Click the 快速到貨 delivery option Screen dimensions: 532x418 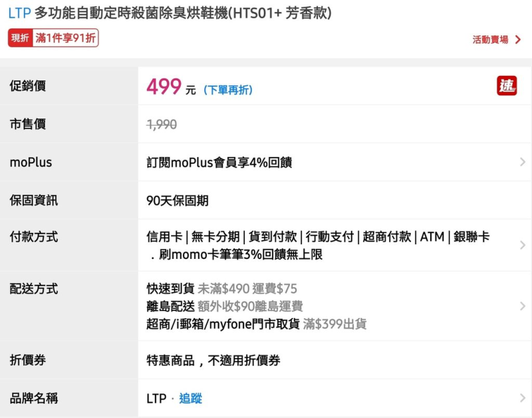pyautogui.click(x=170, y=288)
